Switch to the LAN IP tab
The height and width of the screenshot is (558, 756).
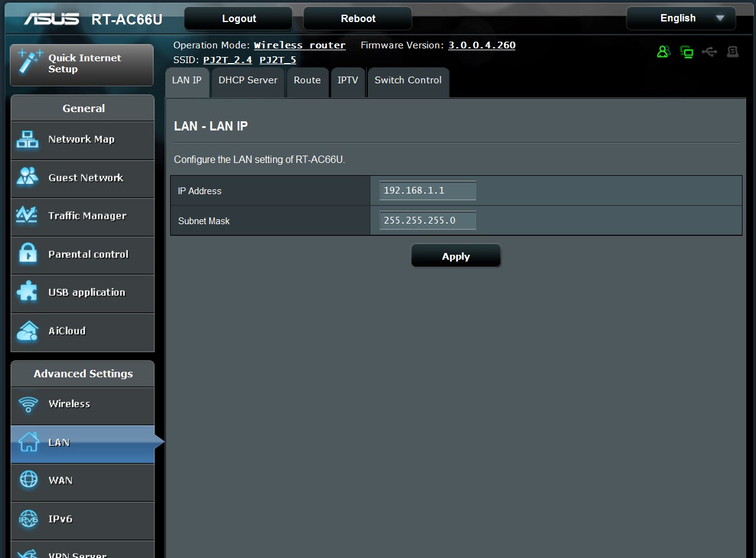(187, 81)
